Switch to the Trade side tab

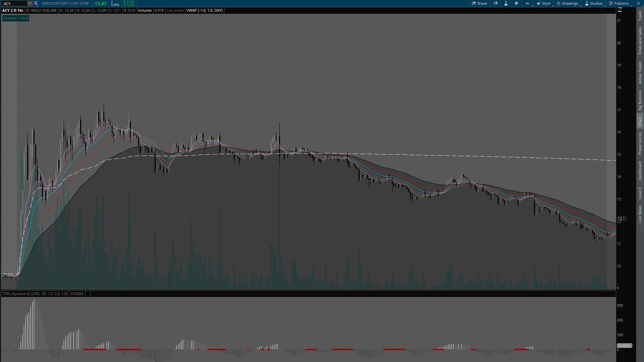(640, 16)
